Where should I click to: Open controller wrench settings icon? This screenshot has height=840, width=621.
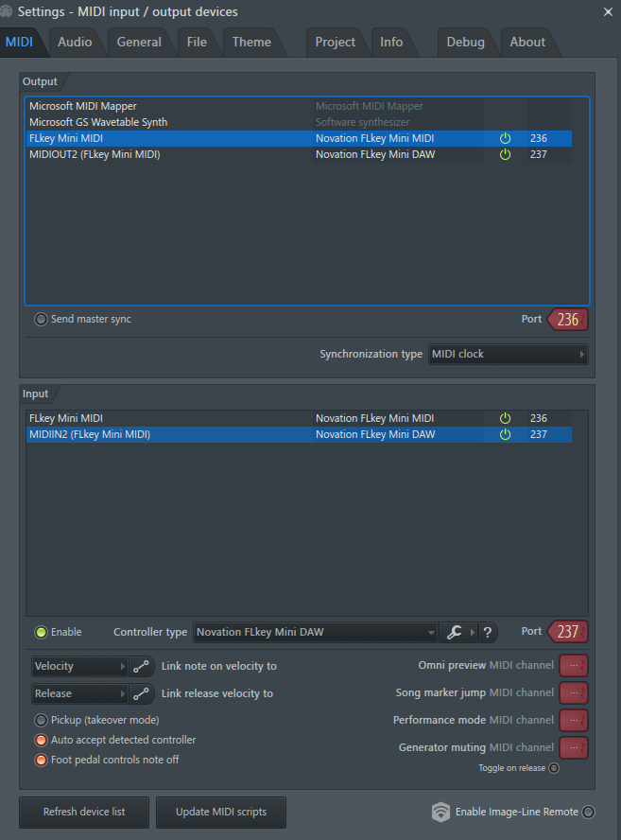(x=454, y=632)
